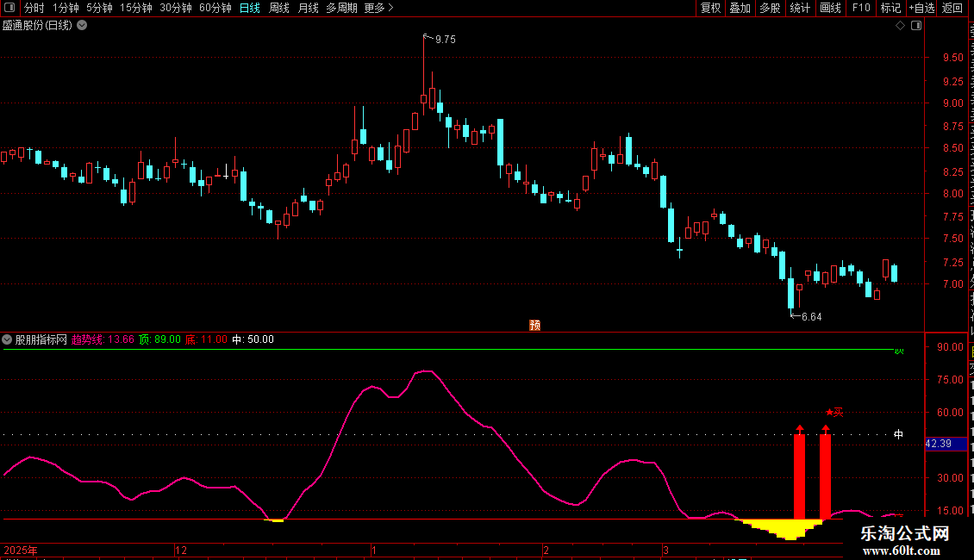Image resolution: width=974 pixels, height=560 pixels.
Task: Expand the 更多 periods menu
Action: click(378, 9)
